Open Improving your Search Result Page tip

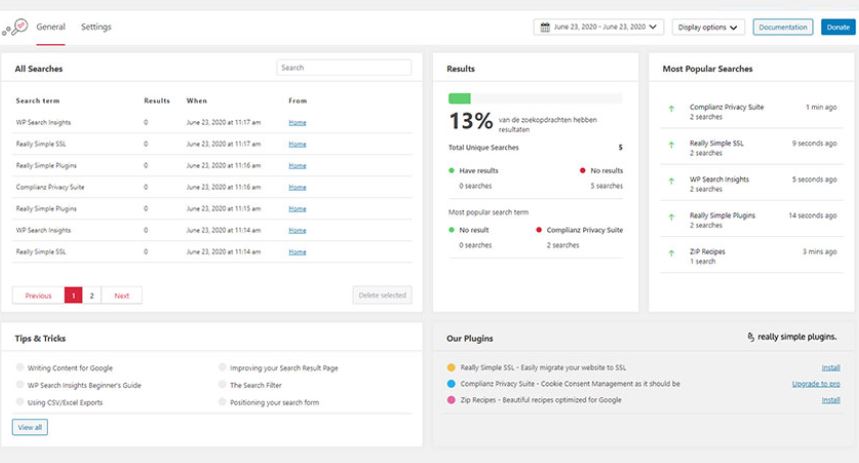284,368
